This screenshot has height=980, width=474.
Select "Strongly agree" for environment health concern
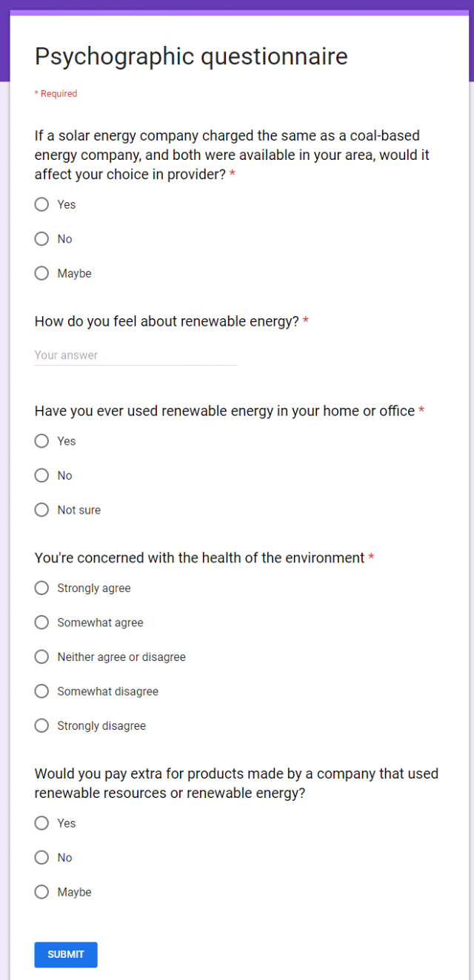coord(41,588)
